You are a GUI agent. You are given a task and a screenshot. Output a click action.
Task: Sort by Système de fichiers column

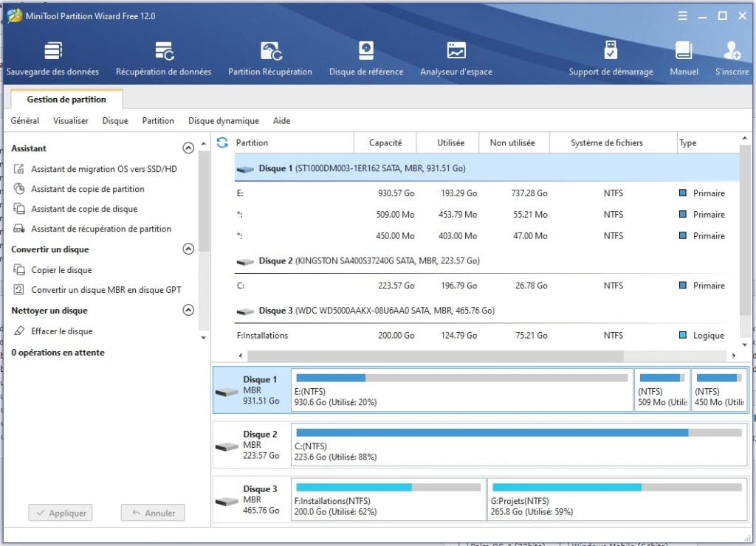614,142
